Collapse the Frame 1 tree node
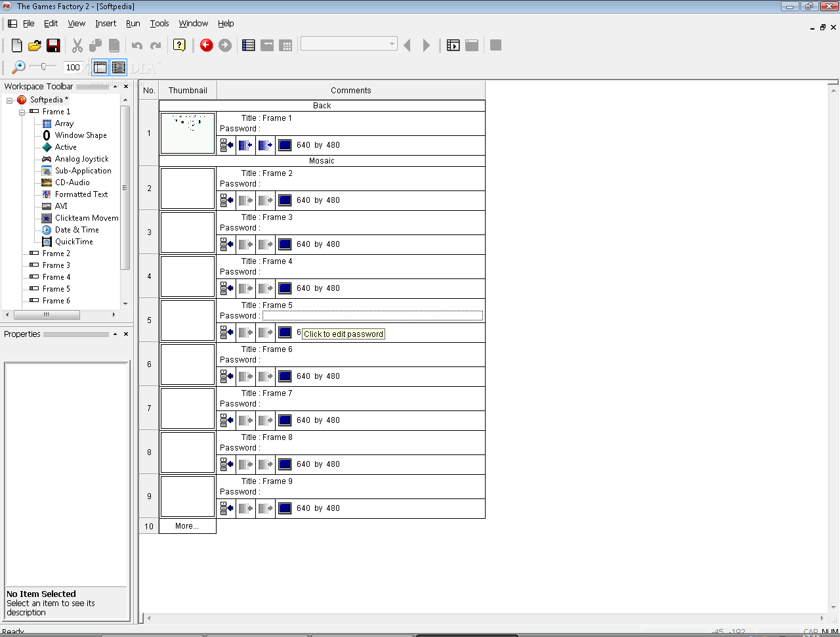Image resolution: width=840 pixels, height=637 pixels. [x=22, y=112]
